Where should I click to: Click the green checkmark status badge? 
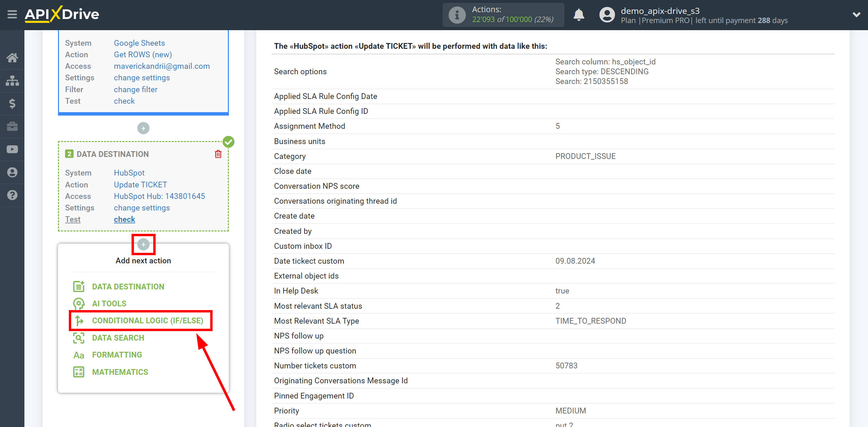[x=228, y=142]
